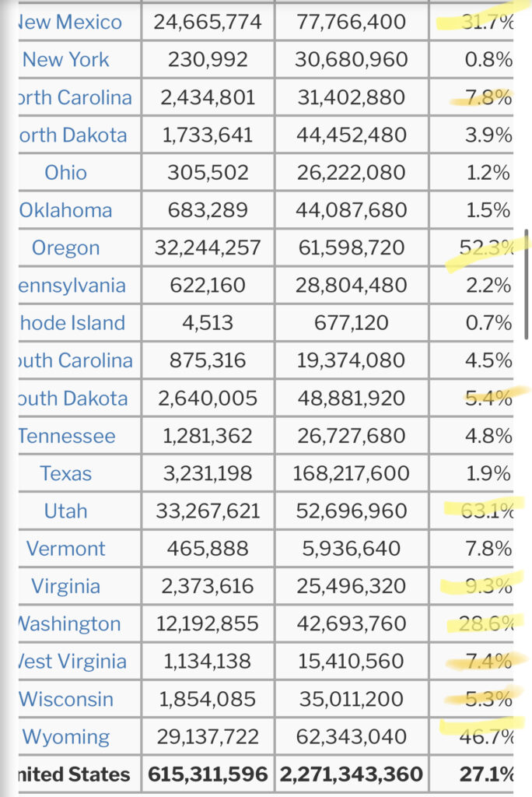Click the United States total 615,311,596 cell
This screenshot has width=532, height=797.
(x=208, y=774)
